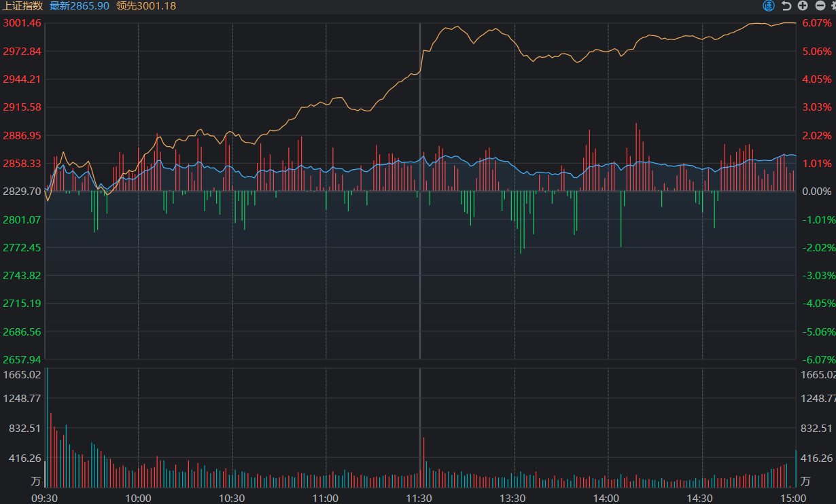Image resolution: width=836 pixels, height=504 pixels.
Task: Click the 上证指数 index title
Action: click(22, 6)
